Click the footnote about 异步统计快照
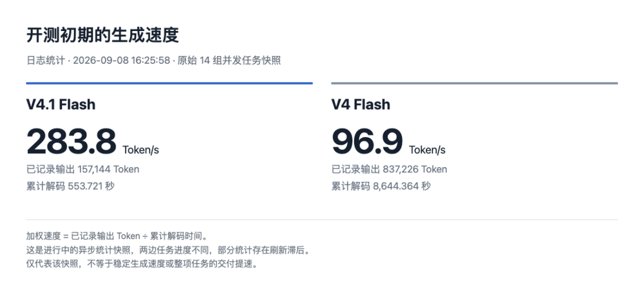The height and width of the screenshot is (294, 644). [x=167, y=250]
